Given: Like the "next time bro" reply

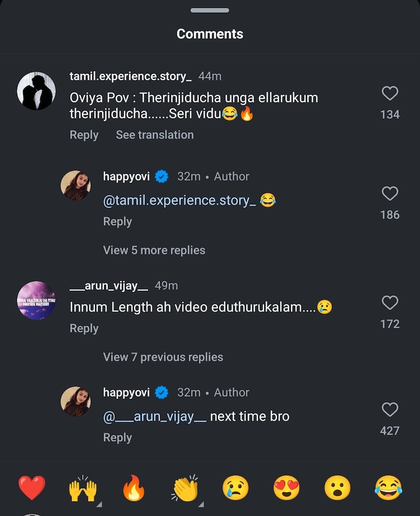Looking at the screenshot, I should (x=390, y=410).
